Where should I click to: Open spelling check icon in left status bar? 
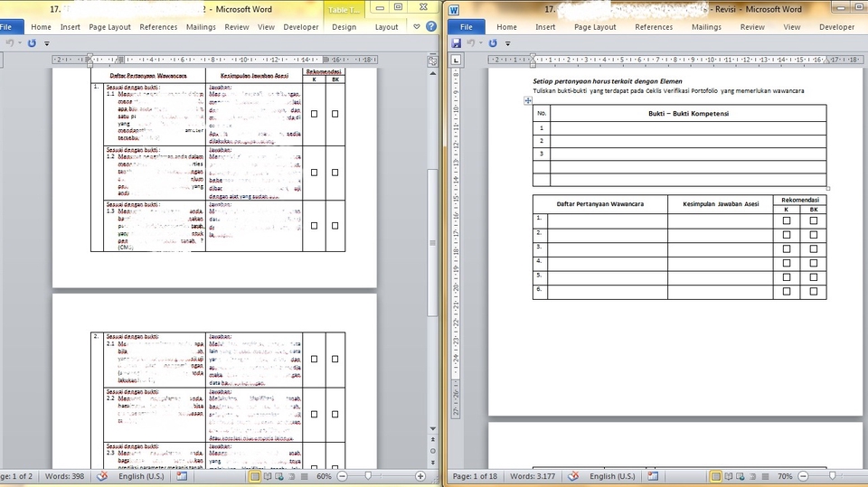[x=102, y=476]
